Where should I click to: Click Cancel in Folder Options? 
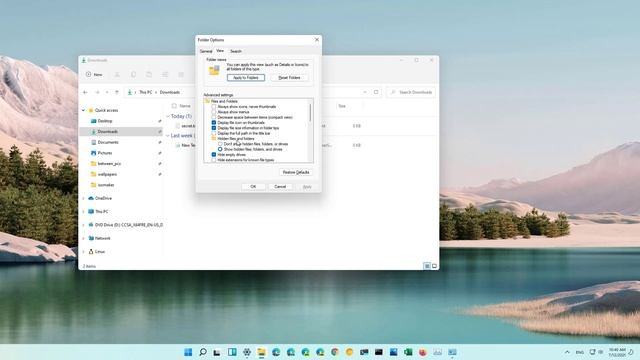click(x=280, y=187)
